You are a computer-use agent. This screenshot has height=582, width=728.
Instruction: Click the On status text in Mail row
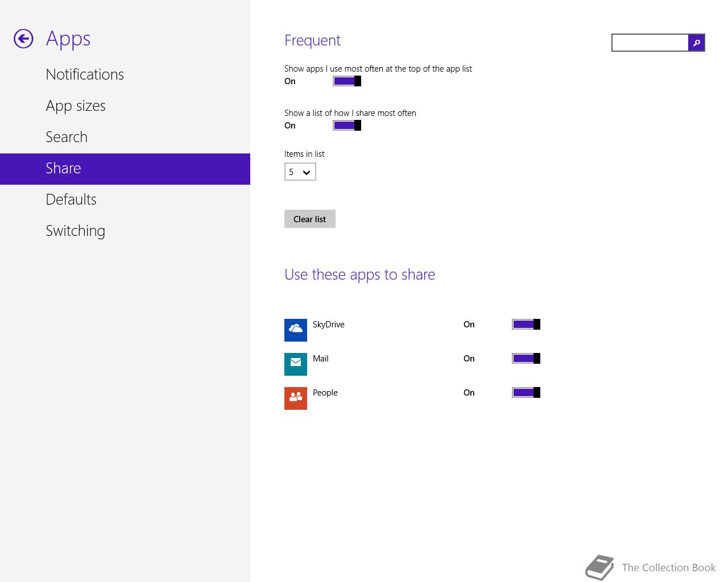coord(469,359)
